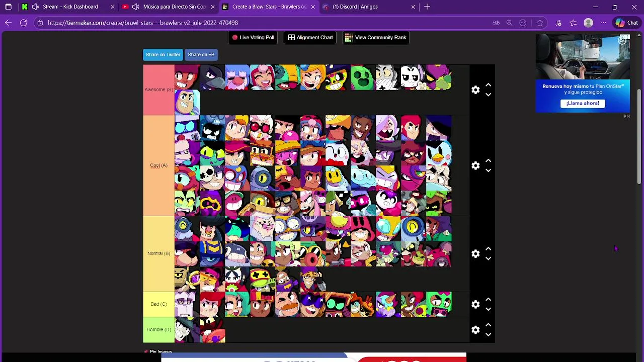The image size is (644, 362).
Task: Select the penguin brawler in Cool tier
Action: tap(439, 153)
